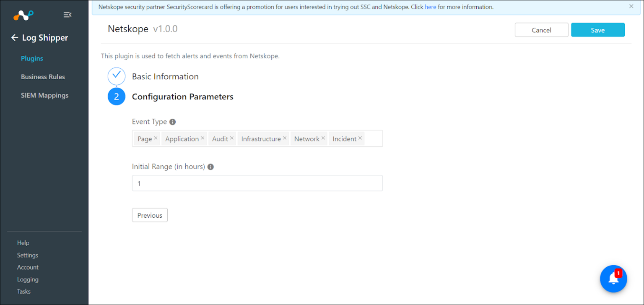Open SIEM Mappings

(44, 95)
